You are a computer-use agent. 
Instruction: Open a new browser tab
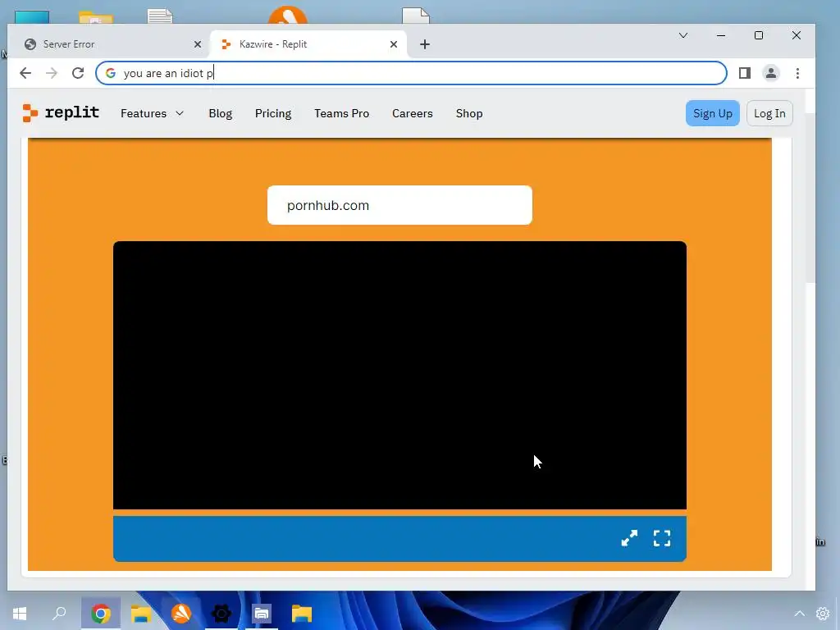click(x=425, y=44)
